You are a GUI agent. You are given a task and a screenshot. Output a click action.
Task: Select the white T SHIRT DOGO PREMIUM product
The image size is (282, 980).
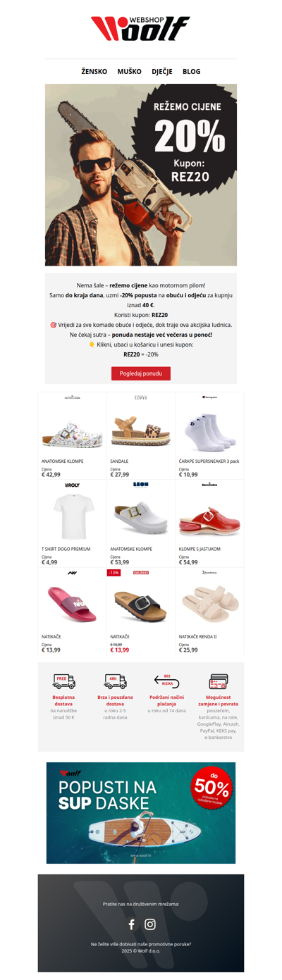[x=73, y=523]
